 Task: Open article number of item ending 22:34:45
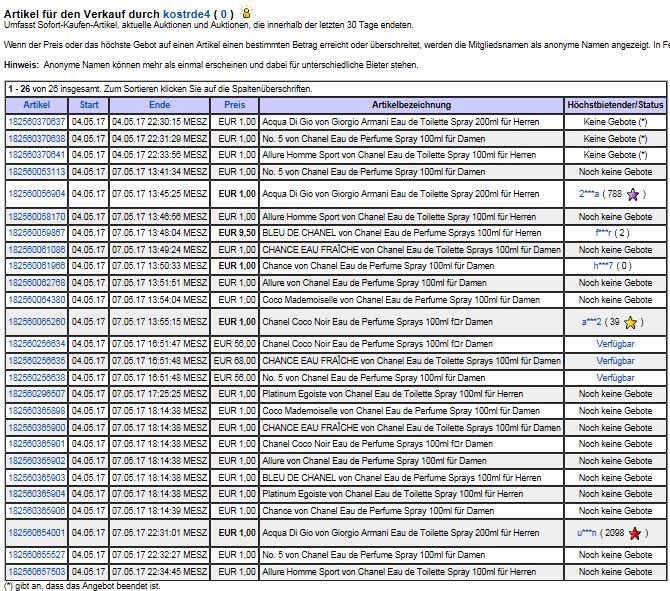coord(37,572)
